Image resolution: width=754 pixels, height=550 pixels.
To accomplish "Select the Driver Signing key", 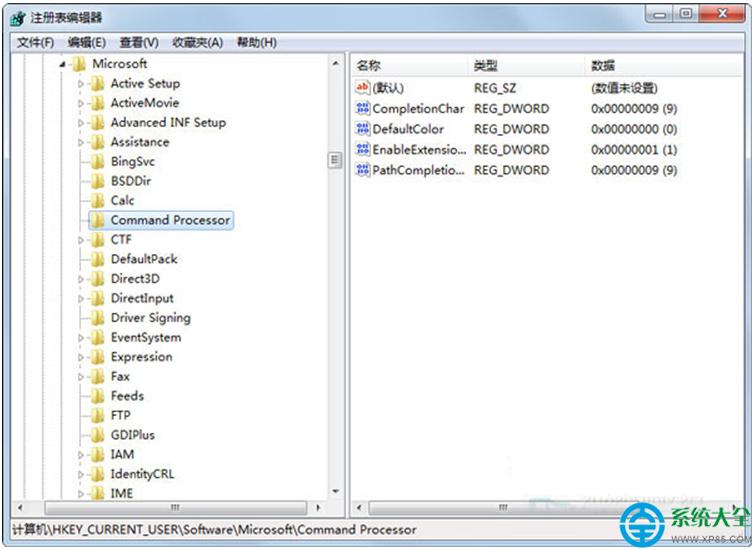I will pos(150,318).
